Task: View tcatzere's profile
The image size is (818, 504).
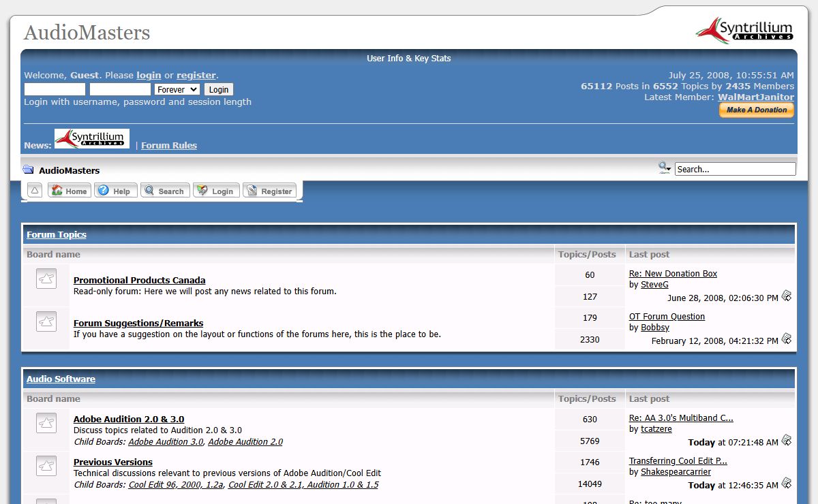Action: point(656,428)
